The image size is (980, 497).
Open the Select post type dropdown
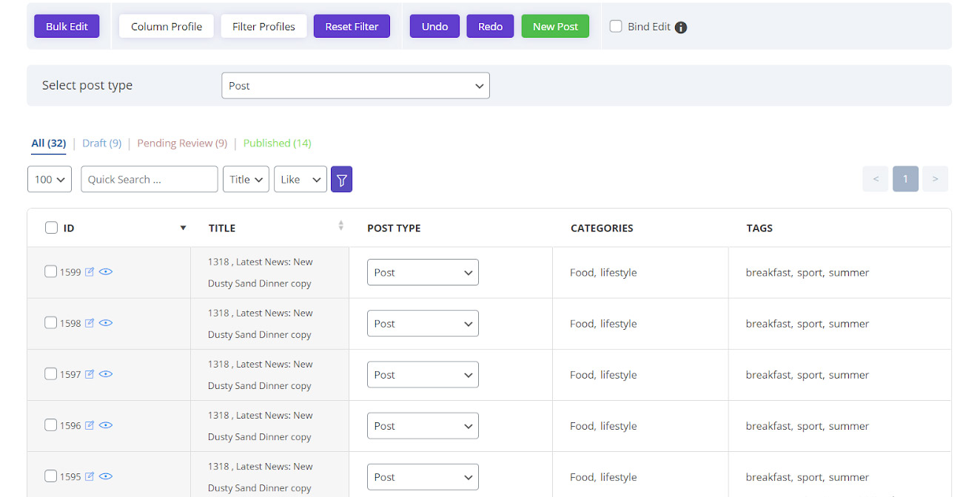tap(355, 86)
